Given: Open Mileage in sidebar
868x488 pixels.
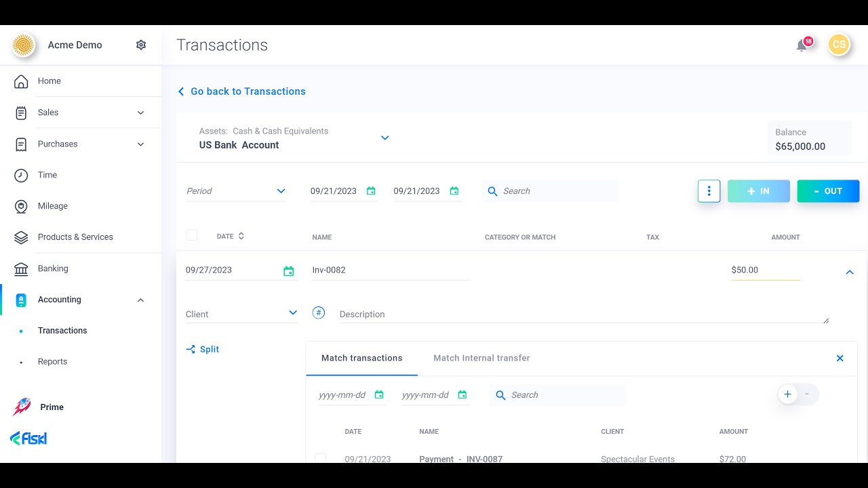Looking at the screenshot, I should click(x=53, y=206).
